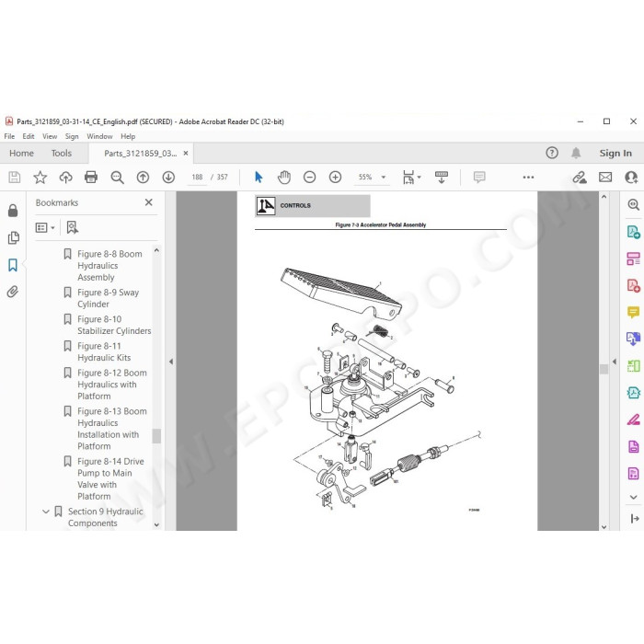Open yellow Comment tool in right pane
Image resolution: width=644 pixels, height=644 pixels.
point(633,312)
